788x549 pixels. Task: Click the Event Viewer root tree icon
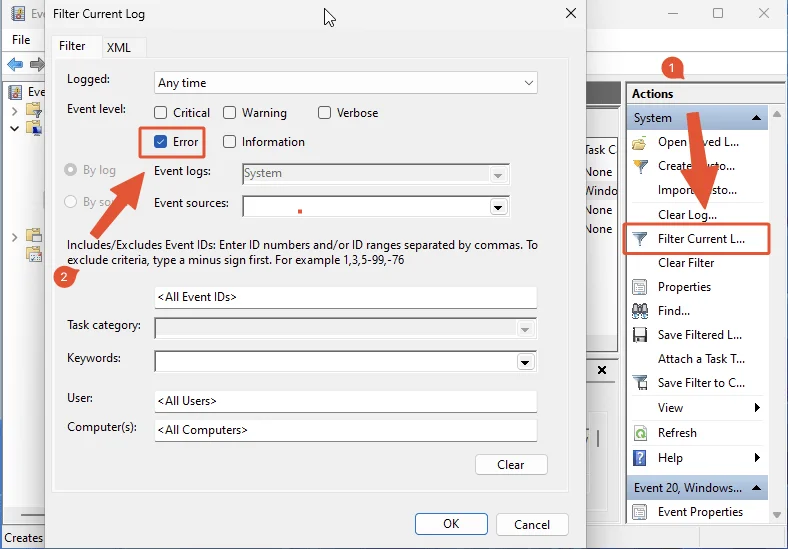coord(16,92)
